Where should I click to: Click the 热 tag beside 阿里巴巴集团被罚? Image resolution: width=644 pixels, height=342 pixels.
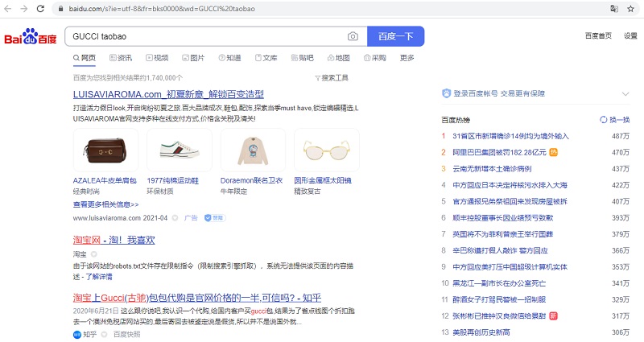553,152
